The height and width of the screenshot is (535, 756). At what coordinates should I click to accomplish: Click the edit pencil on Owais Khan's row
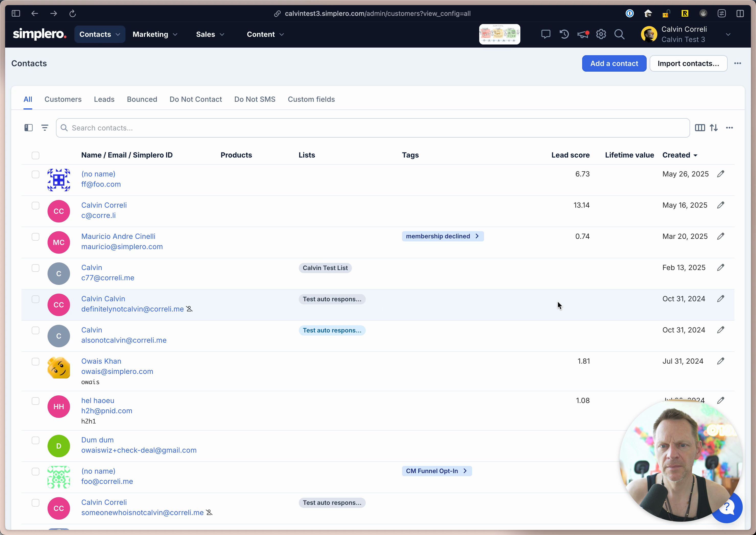[x=721, y=361]
